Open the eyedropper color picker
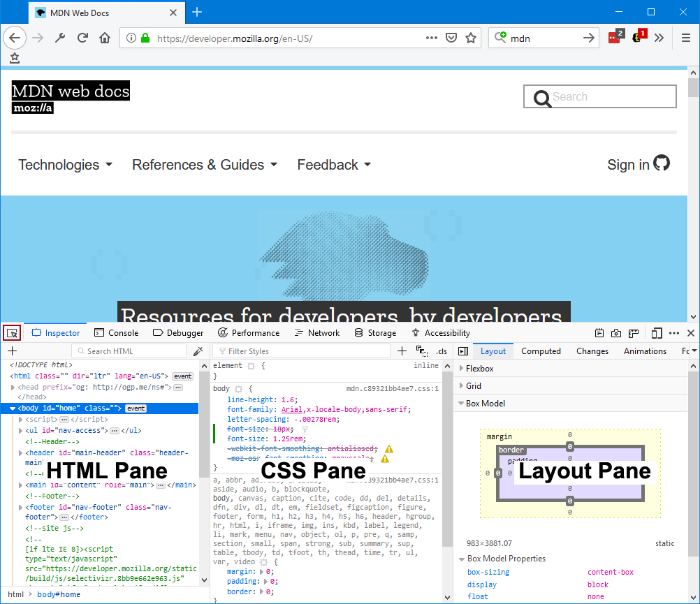Viewport: 700px width, 604px height. tap(198, 351)
